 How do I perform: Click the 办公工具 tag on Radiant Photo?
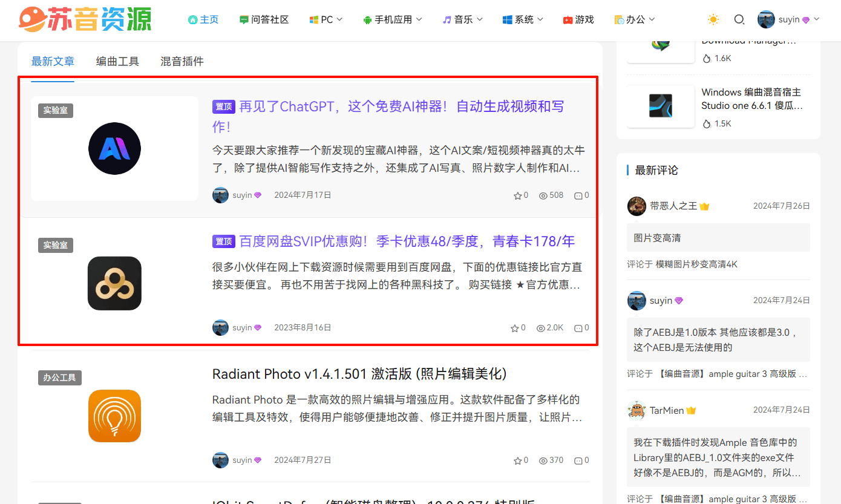pos(60,378)
